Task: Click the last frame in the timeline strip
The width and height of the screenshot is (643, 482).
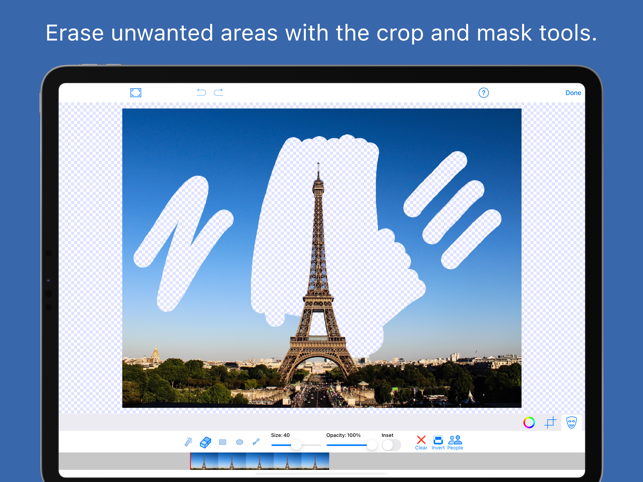Action: (x=315, y=461)
